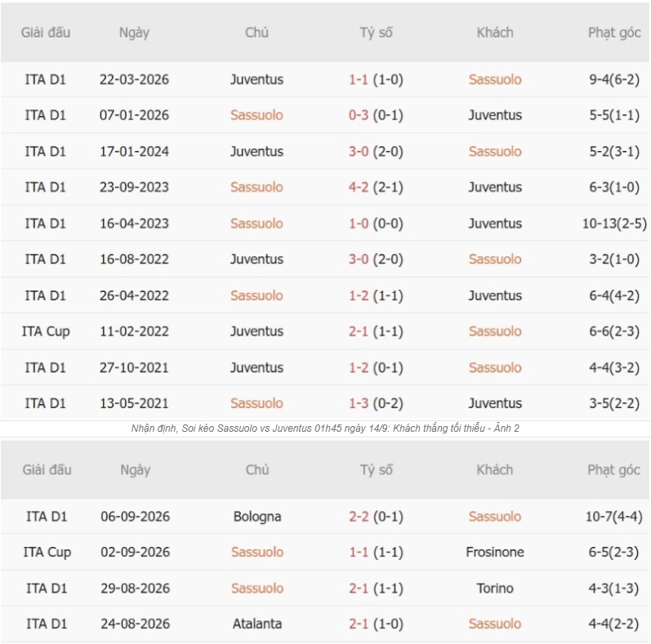Image resolution: width=651 pixels, height=644 pixels.
Task: Click the top table's Tỷ số column header
Action: click(x=377, y=33)
